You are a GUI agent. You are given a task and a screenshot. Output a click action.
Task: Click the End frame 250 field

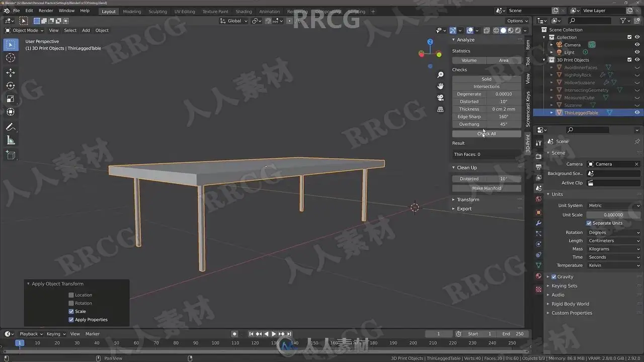click(x=513, y=334)
